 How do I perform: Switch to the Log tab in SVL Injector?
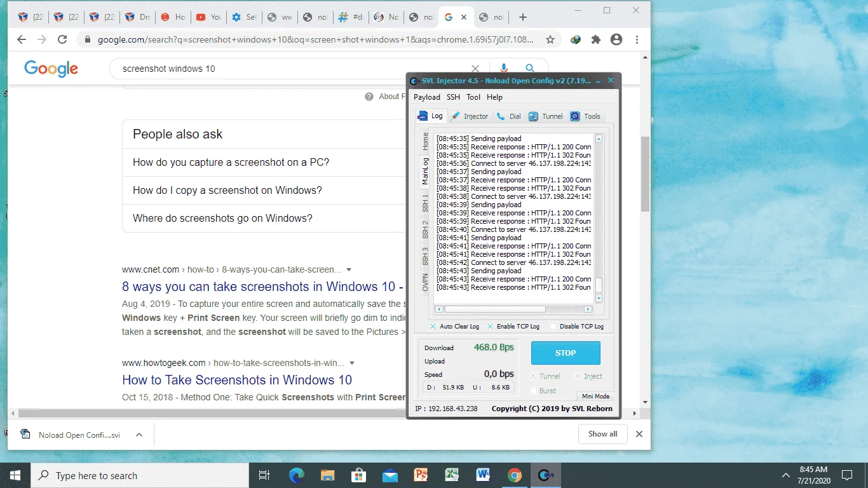(431, 116)
